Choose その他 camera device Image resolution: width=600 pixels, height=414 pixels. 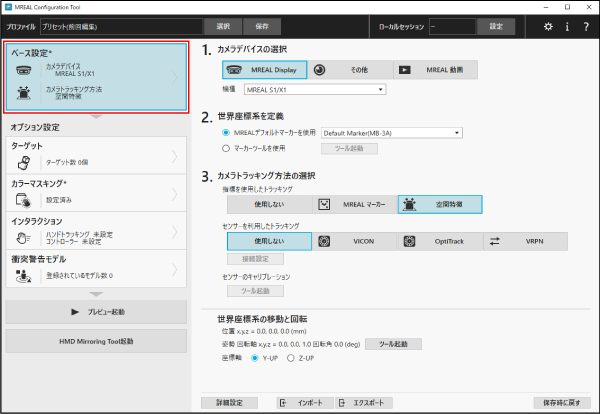[x=350, y=70]
